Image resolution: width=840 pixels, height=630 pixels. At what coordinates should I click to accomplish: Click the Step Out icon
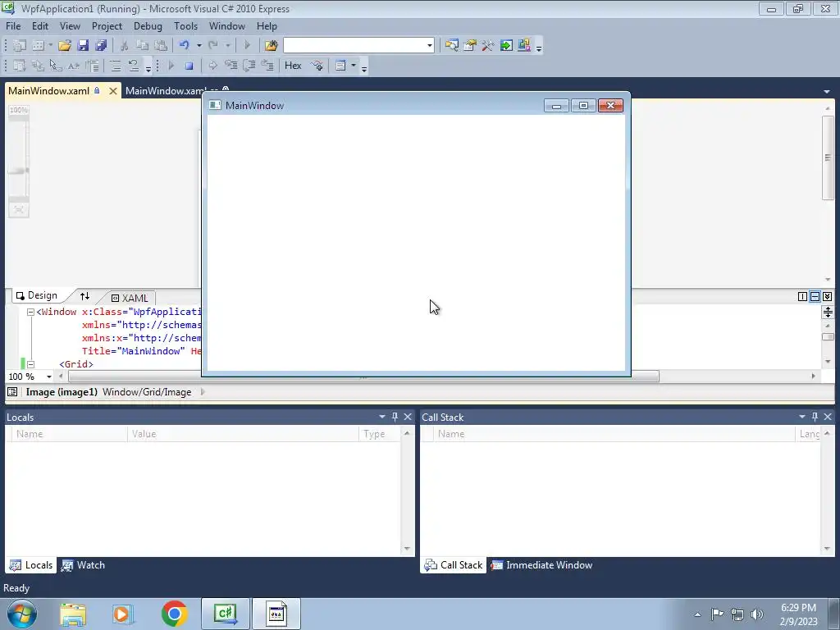pos(267,66)
